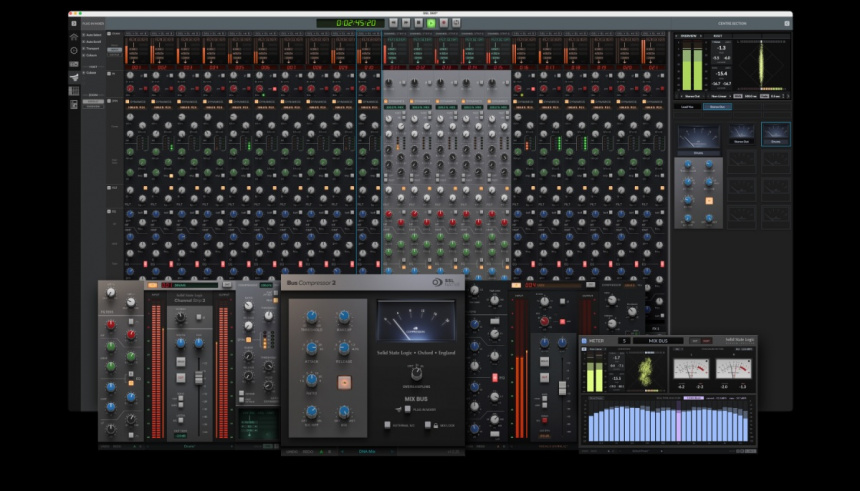Open the Home page icon in sidebar
The width and height of the screenshot is (860, 491).
click(x=74, y=36)
